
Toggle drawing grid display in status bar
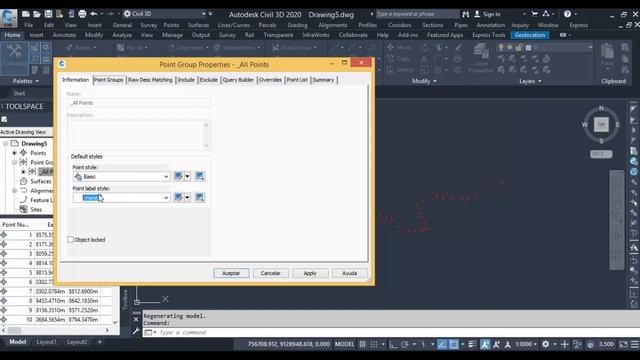(x=362, y=344)
